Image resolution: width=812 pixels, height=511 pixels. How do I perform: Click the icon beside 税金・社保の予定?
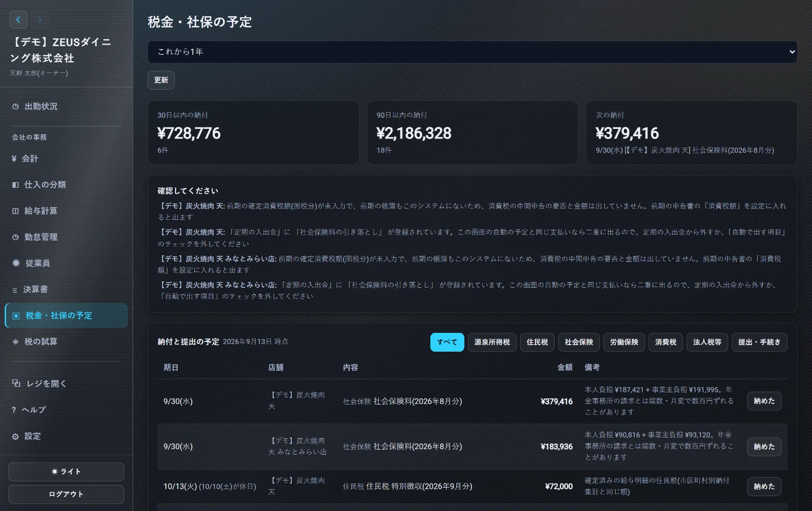coord(16,316)
